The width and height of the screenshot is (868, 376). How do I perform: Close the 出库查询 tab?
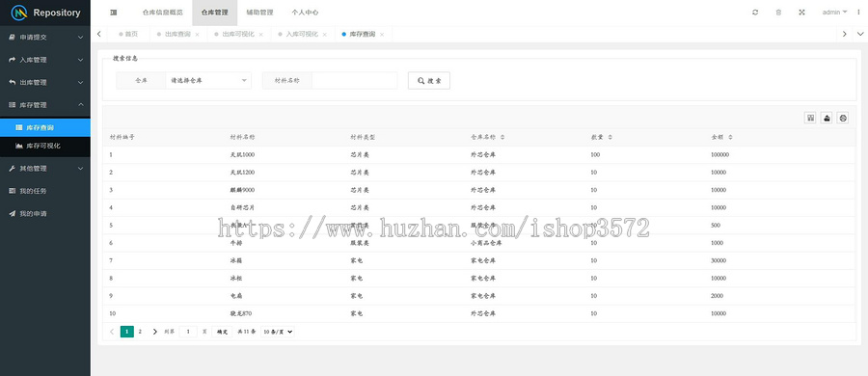click(197, 35)
